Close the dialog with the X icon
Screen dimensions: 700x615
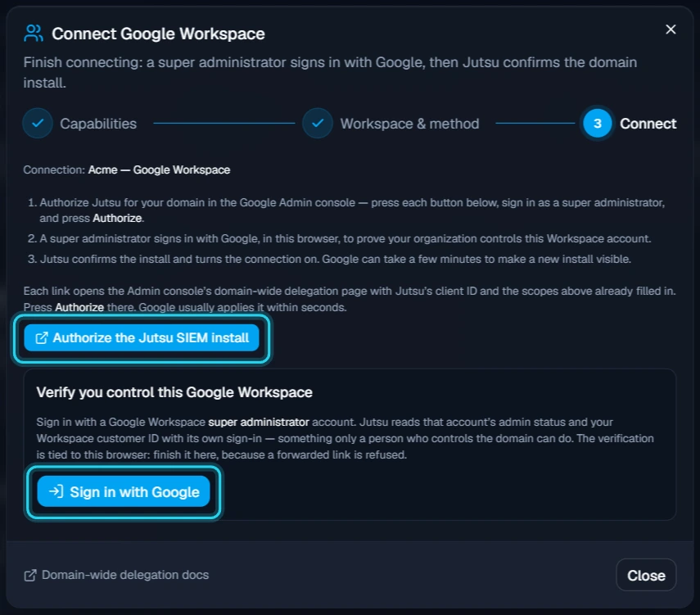(x=671, y=29)
